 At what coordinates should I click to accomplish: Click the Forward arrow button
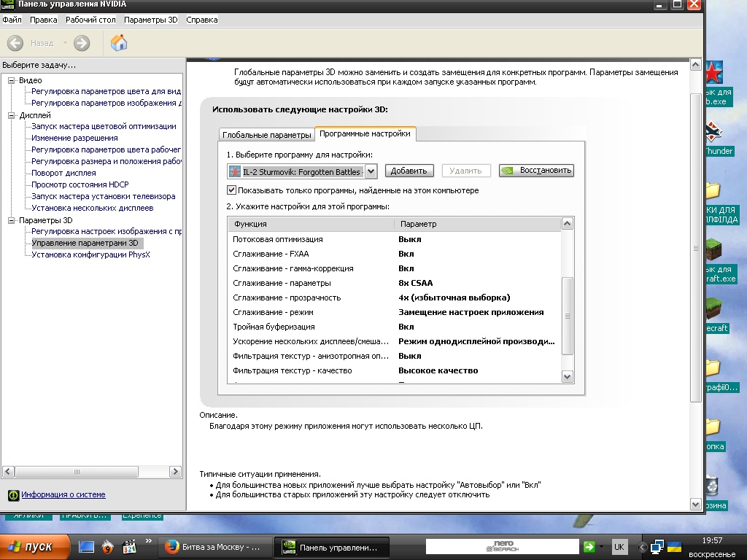[82, 43]
